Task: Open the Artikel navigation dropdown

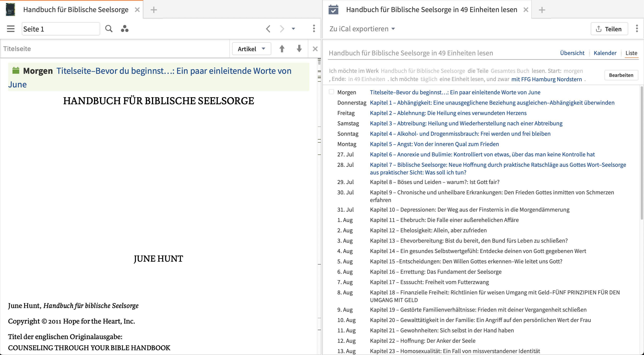Action: 252,49
